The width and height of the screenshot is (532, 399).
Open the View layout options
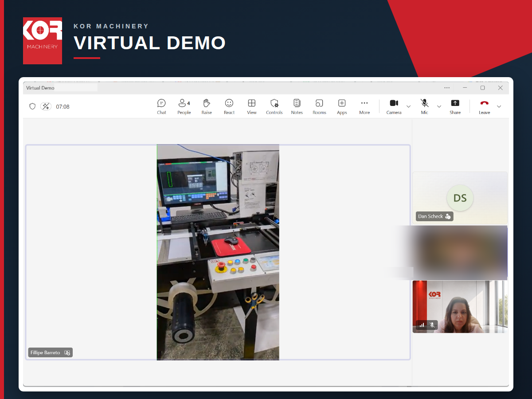coord(252,106)
